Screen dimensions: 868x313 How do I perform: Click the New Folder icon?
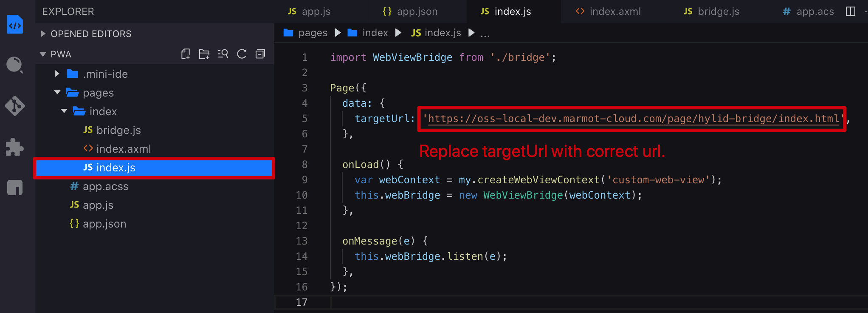coord(204,54)
